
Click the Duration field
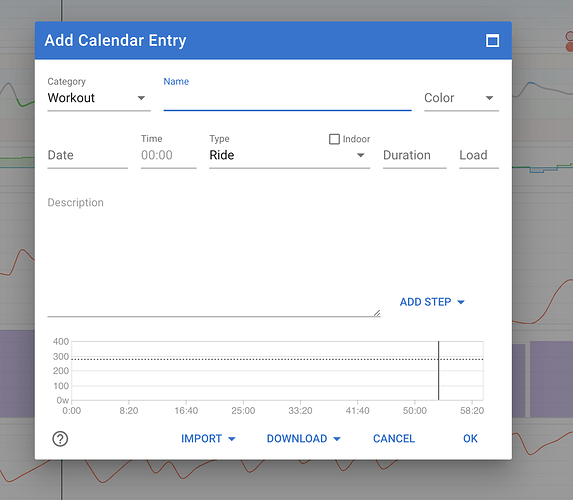(415, 155)
